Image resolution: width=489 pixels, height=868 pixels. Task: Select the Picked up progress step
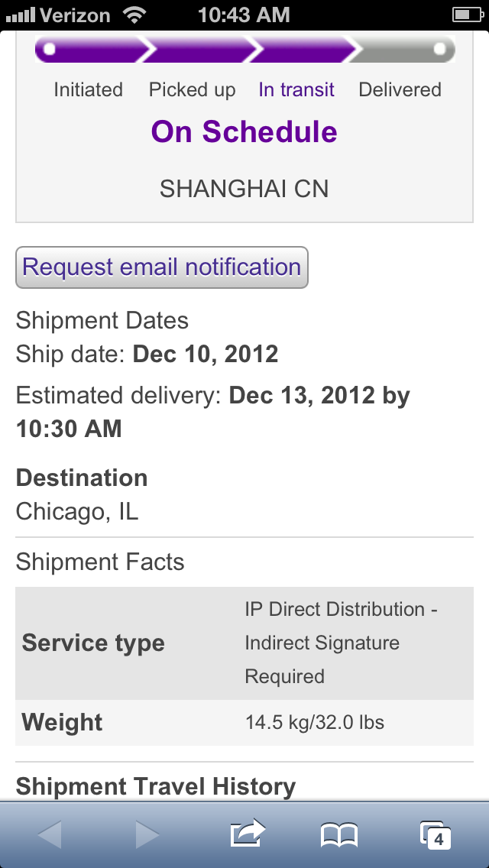(x=193, y=89)
